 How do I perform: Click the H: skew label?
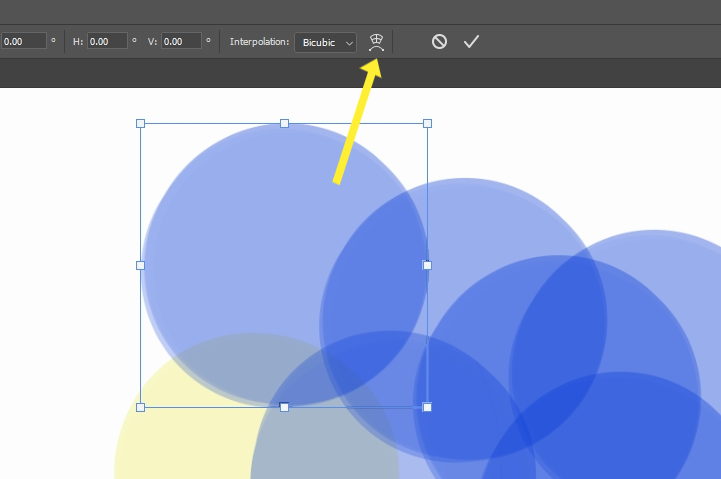point(78,41)
